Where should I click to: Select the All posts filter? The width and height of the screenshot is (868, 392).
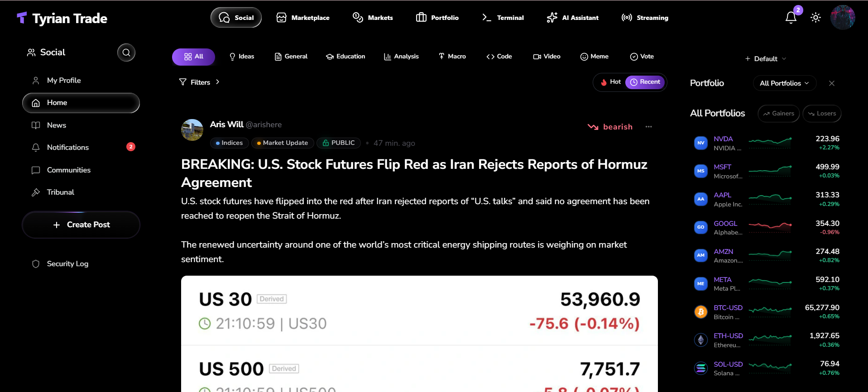point(193,57)
